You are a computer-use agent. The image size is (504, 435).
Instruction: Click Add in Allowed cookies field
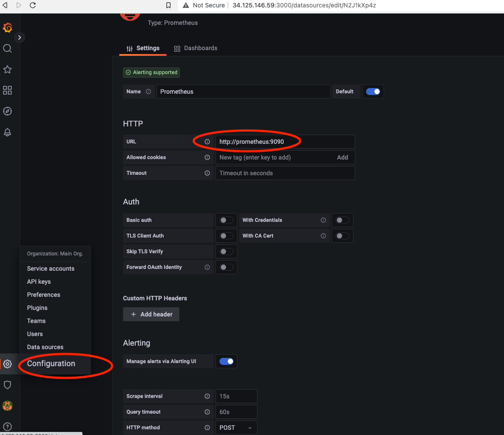pos(343,157)
